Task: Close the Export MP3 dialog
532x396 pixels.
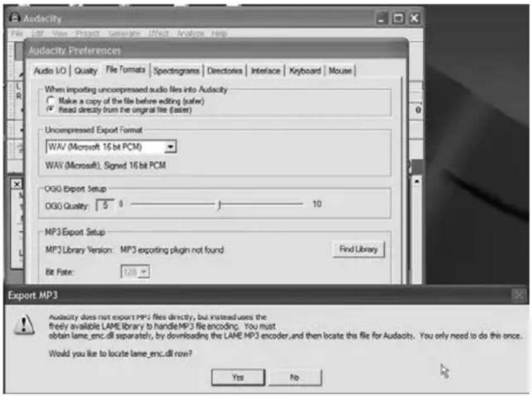Action: pyautogui.click(x=519, y=295)
